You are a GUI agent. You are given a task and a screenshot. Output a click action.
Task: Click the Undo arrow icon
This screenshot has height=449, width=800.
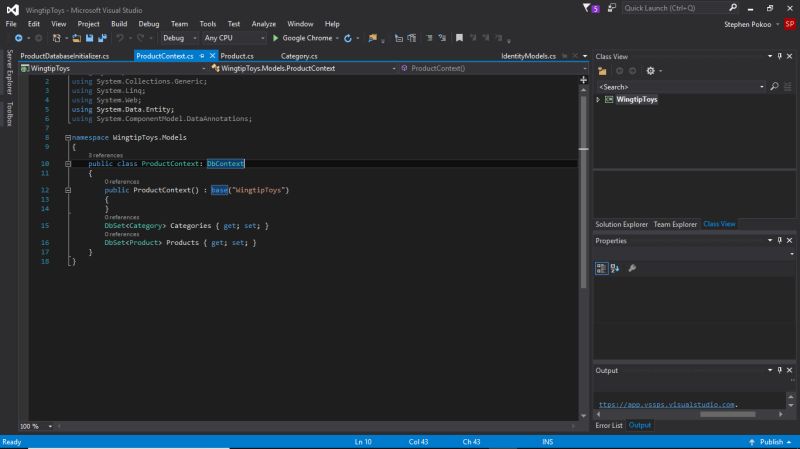tap(119, 38)
